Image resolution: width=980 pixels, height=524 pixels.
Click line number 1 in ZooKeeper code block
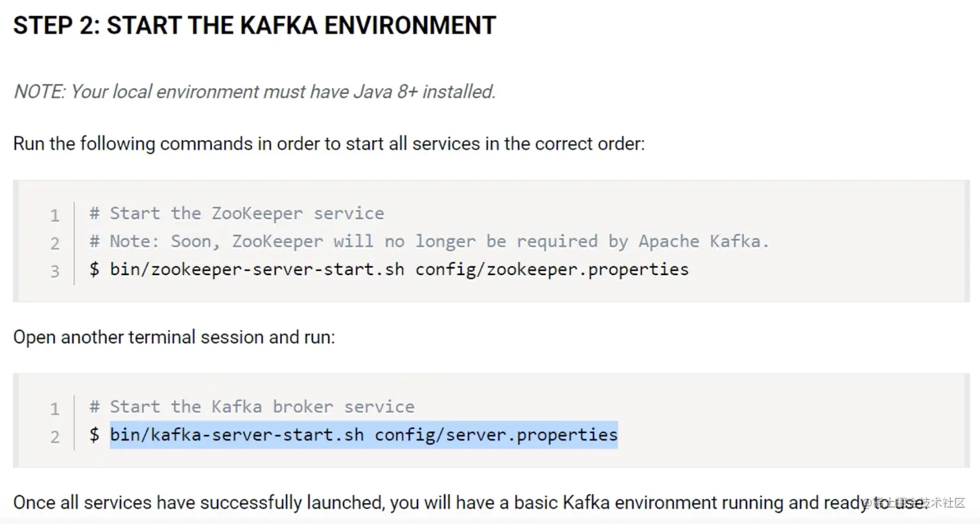pyautogui.click(x=55, y=215)
